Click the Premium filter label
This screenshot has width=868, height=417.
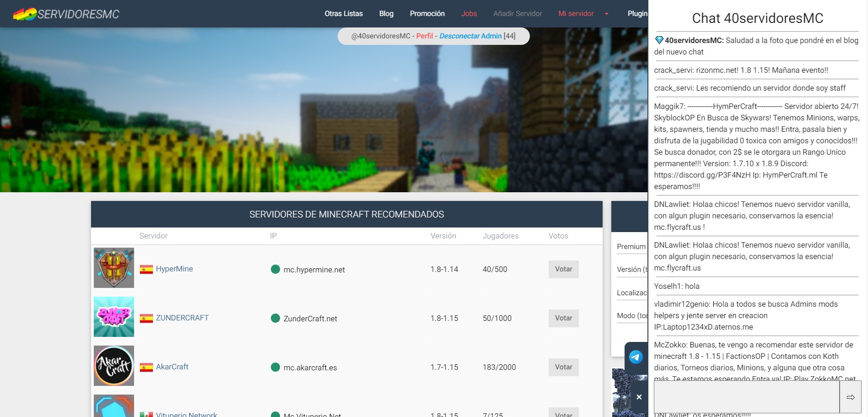coord(631,246)
